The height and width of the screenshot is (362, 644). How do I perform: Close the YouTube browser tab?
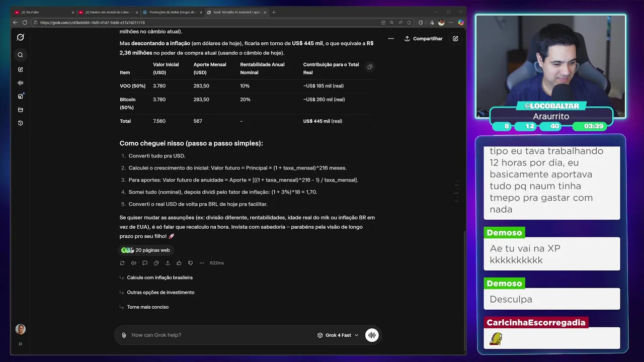pos(72,12)
